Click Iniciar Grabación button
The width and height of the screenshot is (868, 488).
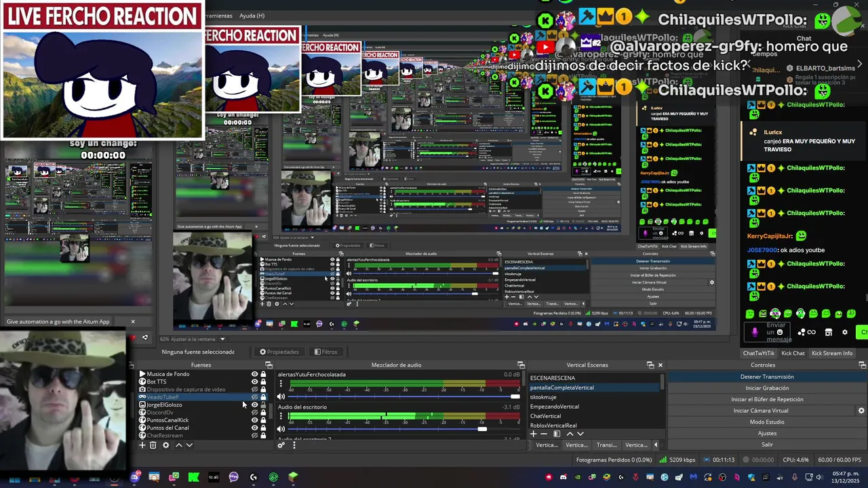[x=767, y=388]
